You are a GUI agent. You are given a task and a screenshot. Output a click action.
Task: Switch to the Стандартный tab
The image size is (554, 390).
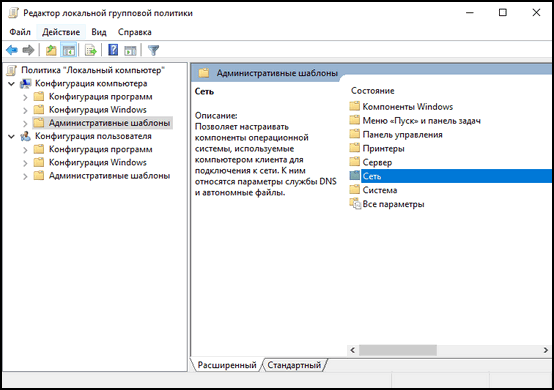[294, 365]
